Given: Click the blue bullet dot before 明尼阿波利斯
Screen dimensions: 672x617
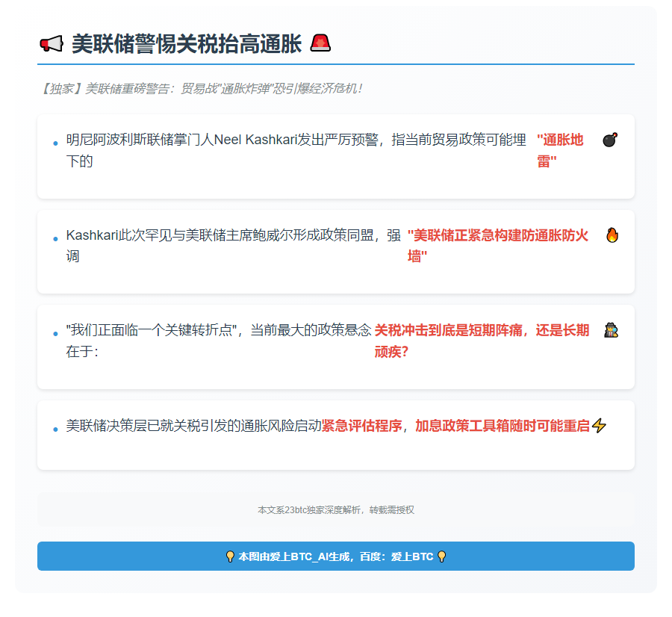Looking at the screenshot, I should 55,143.
